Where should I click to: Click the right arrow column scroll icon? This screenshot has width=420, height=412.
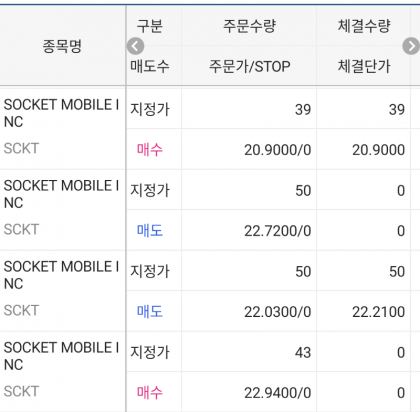point(411,46)
